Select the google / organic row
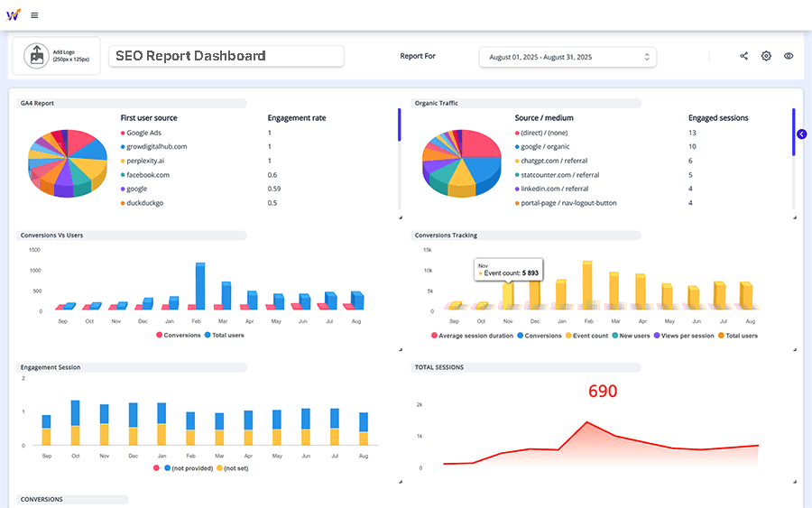812x508 pixels. tap(545, 146)
